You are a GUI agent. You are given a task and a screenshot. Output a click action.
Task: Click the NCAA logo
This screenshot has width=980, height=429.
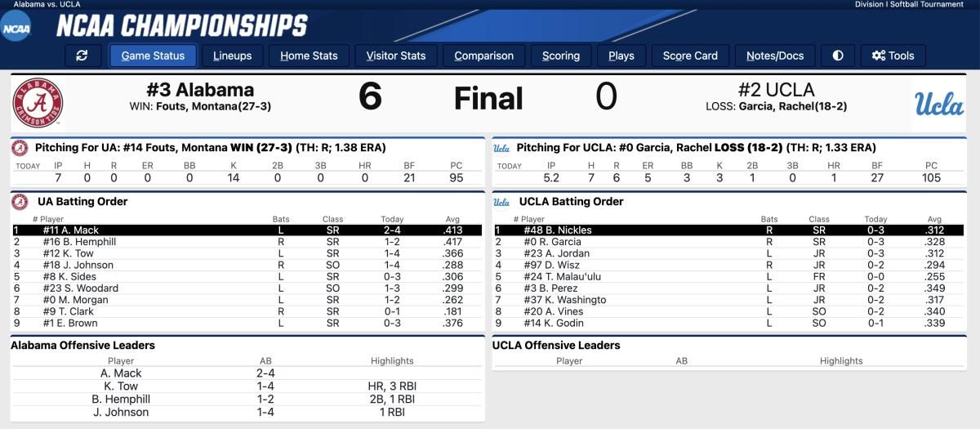tap(16, 29)
